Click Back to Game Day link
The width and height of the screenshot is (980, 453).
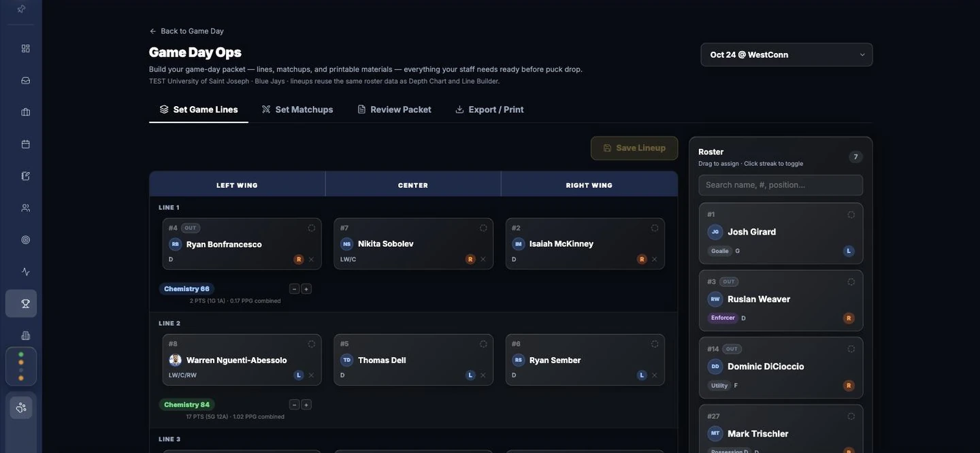(186, 31)
